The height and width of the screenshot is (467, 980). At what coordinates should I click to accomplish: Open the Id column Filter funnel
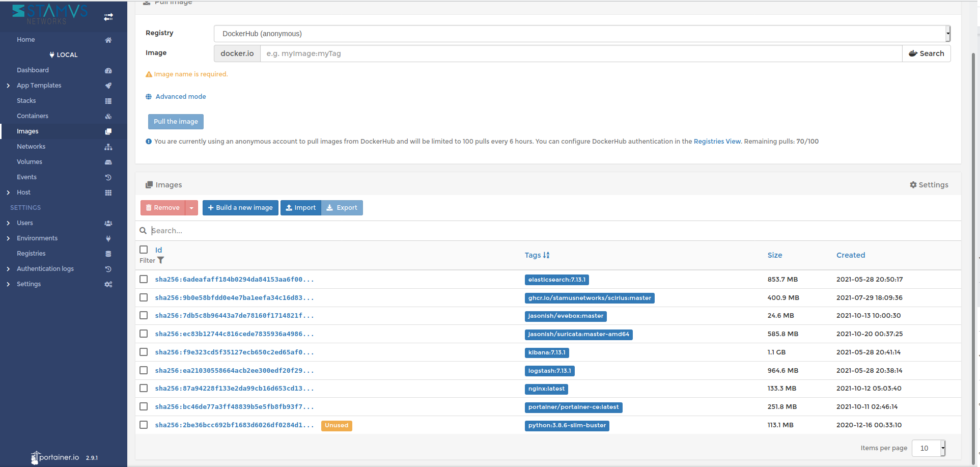click(x=161, y=260)
